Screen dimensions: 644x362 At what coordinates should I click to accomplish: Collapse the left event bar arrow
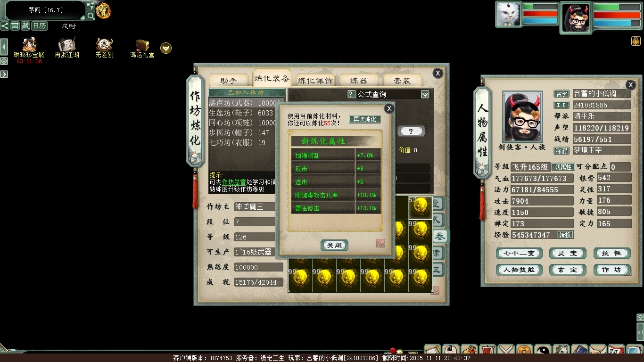pos(4,47)
